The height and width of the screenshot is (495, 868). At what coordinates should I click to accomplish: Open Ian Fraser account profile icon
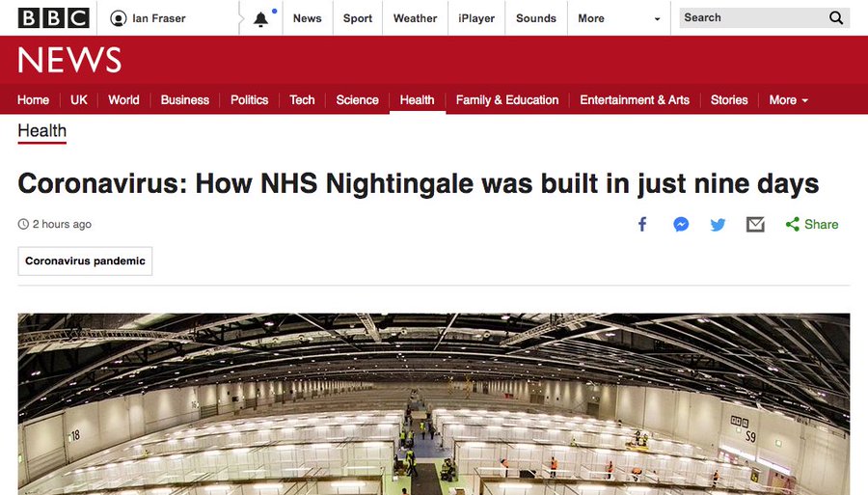click(x=118, y=18)
